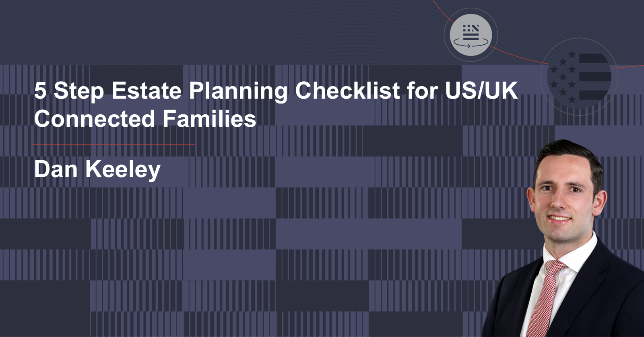Click the stripes of the US flag emblem
The height and width of the screenshot is (337, 644).
(594, 76)
